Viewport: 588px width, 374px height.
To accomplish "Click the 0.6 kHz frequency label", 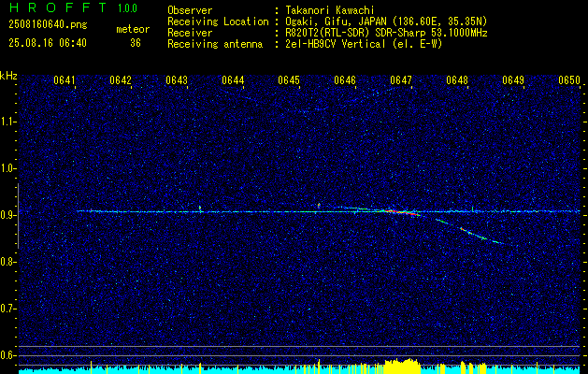I will (x=7, y=355).
